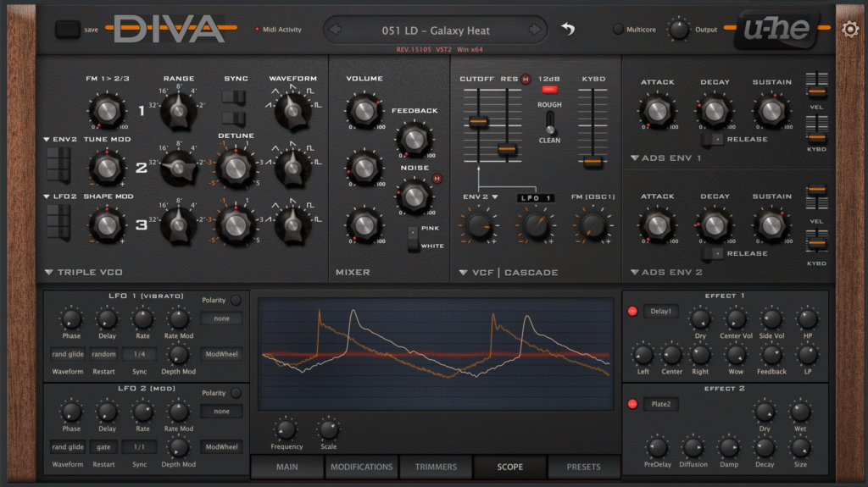
Task: Toggle the upper SYNC switch
Action: click(x=234, y=97)
